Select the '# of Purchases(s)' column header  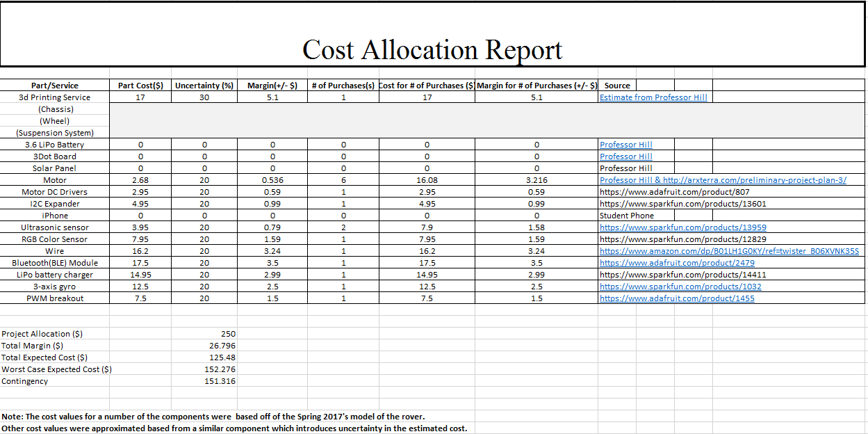343,86
